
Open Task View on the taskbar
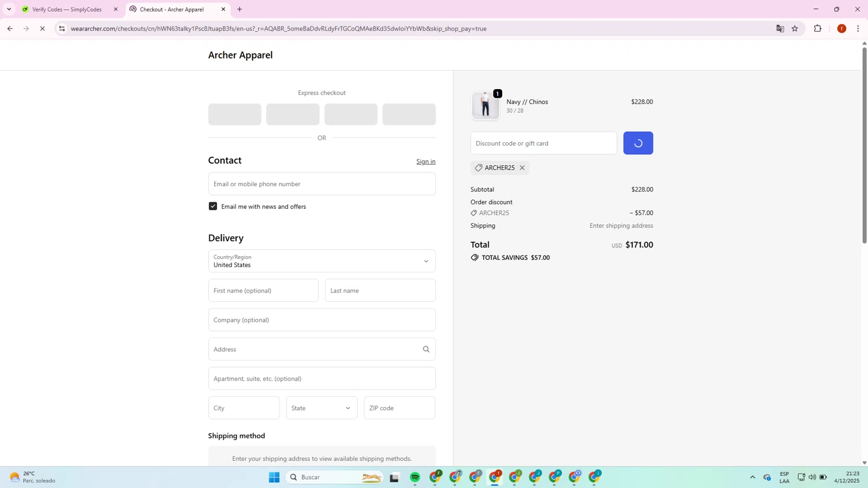395,478
